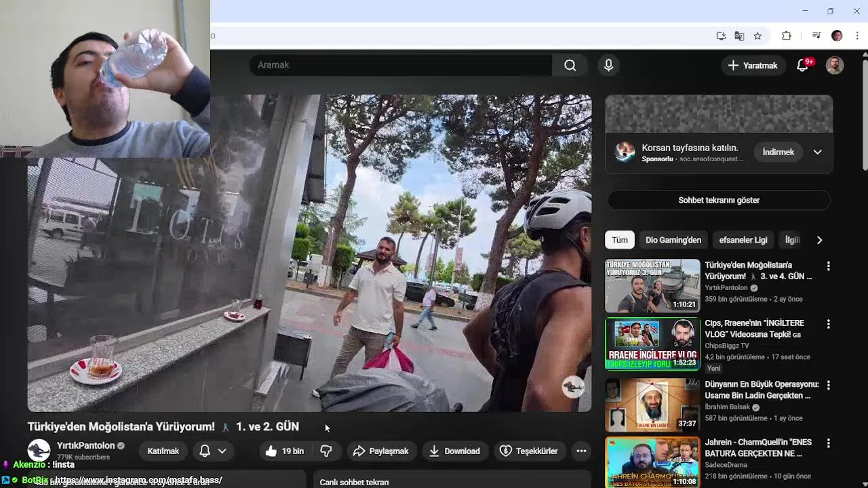Dislike the video with thumbs-down button
The image size is (868, 488).
pos(326,451)
